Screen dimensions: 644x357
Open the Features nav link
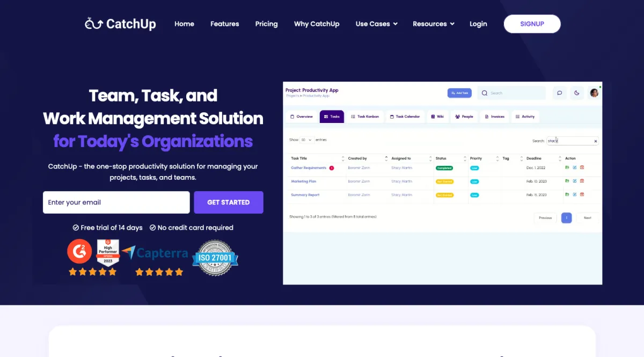click(x=225, y=24)
